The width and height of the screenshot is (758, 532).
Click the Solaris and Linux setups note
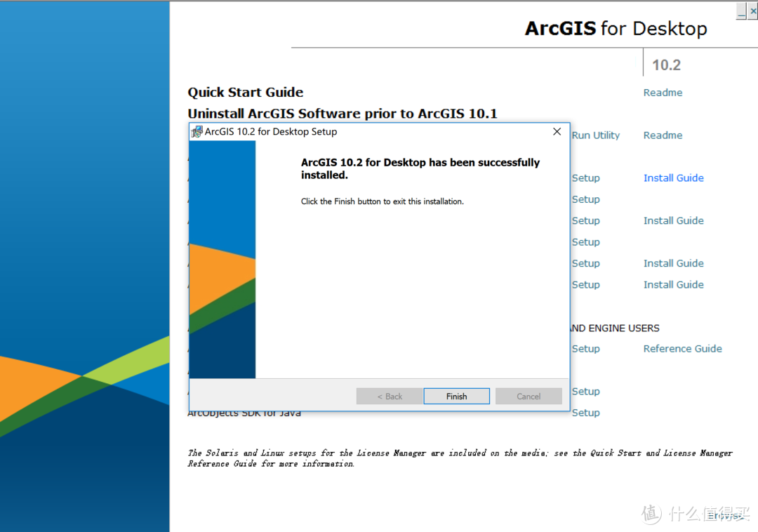tap(460, 458)
